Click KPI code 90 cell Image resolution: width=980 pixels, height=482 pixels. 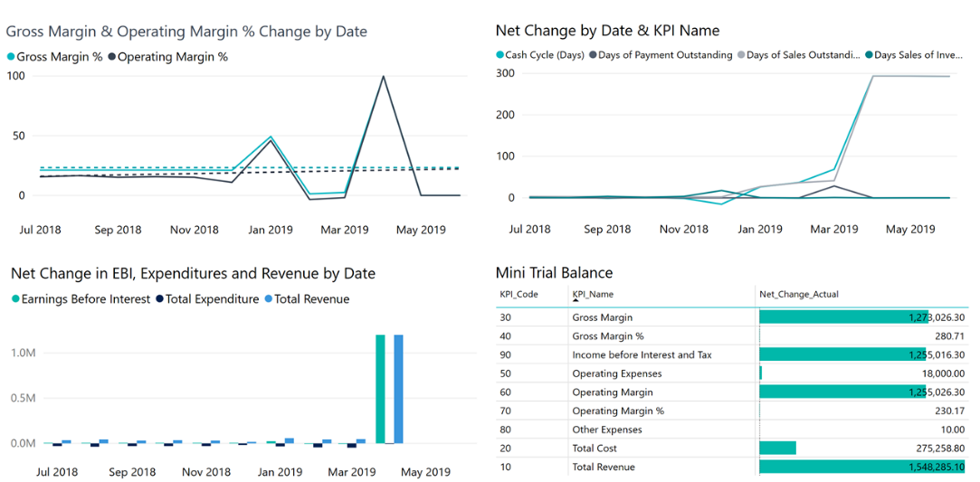[532, 354]
